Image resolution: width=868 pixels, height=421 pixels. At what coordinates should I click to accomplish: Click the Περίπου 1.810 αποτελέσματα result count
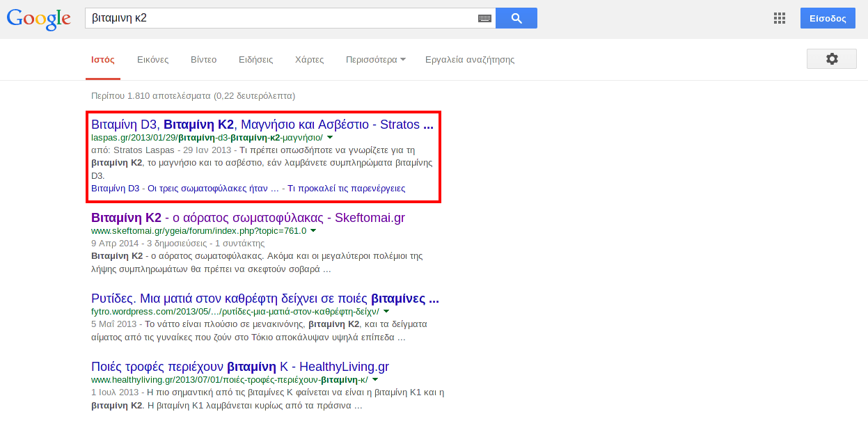(x=193, y=96)
